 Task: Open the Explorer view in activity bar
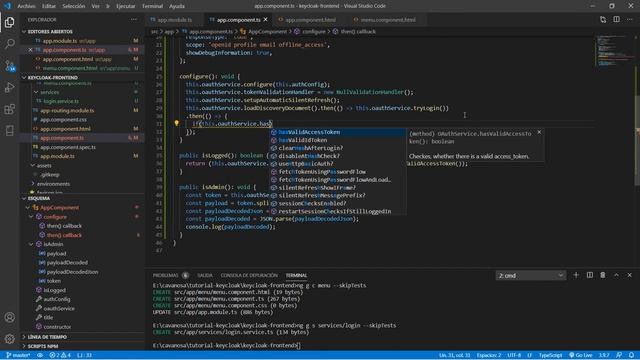[9, 22]
